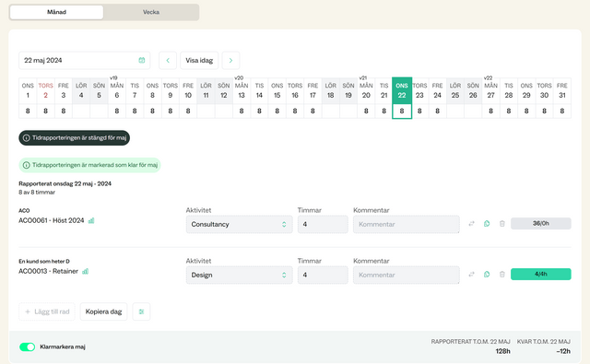Click swap arrows icon on Consultancy row

[x=471, y=224]
